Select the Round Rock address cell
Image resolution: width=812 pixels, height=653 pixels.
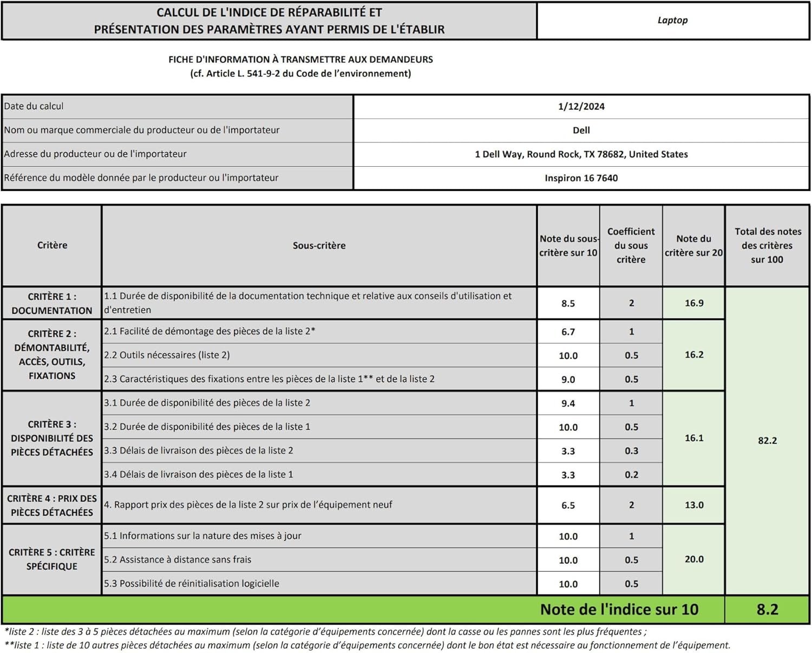(581, 154)
